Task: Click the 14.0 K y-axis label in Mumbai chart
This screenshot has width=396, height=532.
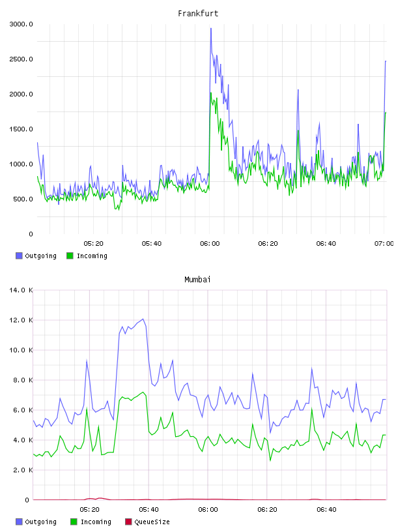Action: pyautogui.click(x=21, y=290)
